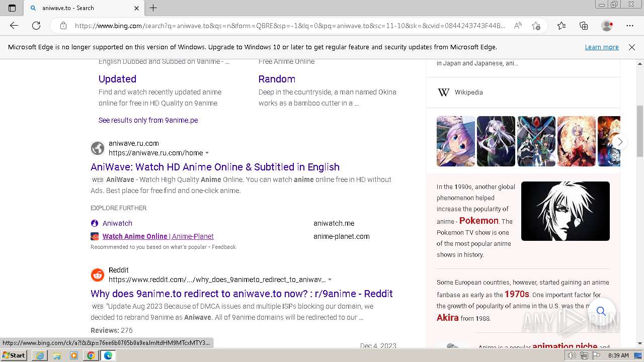Open Windows Media Player from taskbar
This screenshot has height=362, width=644.
(74, 355)
